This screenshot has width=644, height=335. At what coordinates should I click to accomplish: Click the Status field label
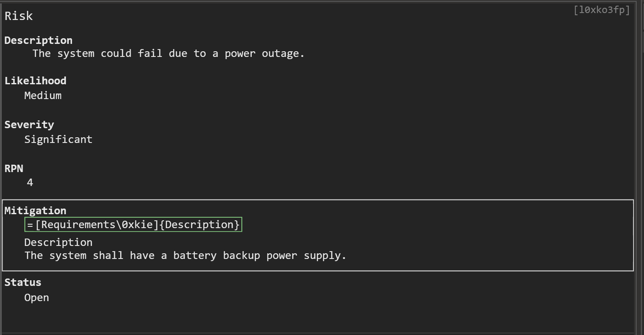point(23,282)
